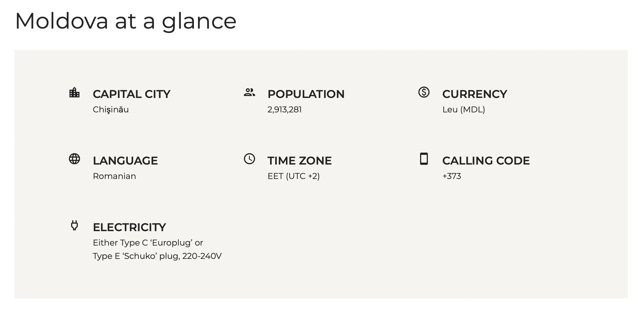Click the calling code phone icon
Viewport: 644px width, 313px height.
424,159
